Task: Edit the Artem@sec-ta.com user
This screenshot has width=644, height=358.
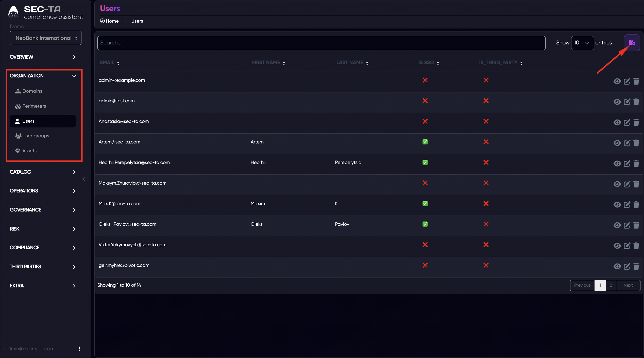Action: click(627, 143)
